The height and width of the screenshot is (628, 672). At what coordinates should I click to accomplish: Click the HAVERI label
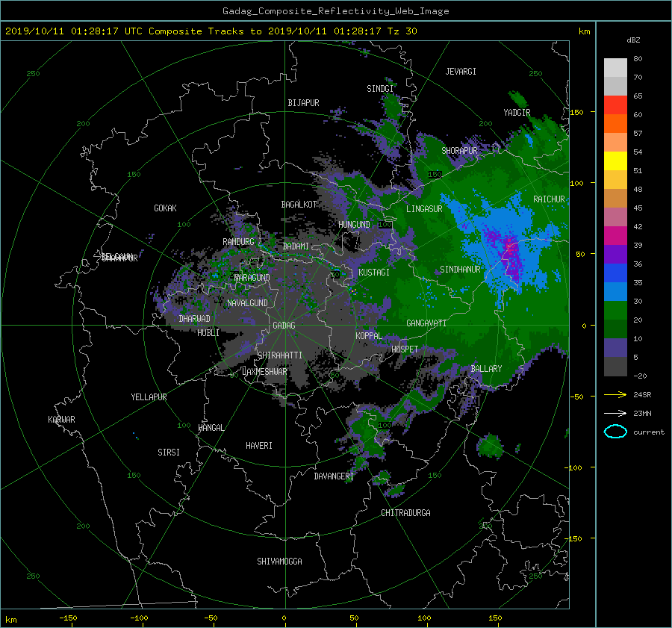point(259,446)
